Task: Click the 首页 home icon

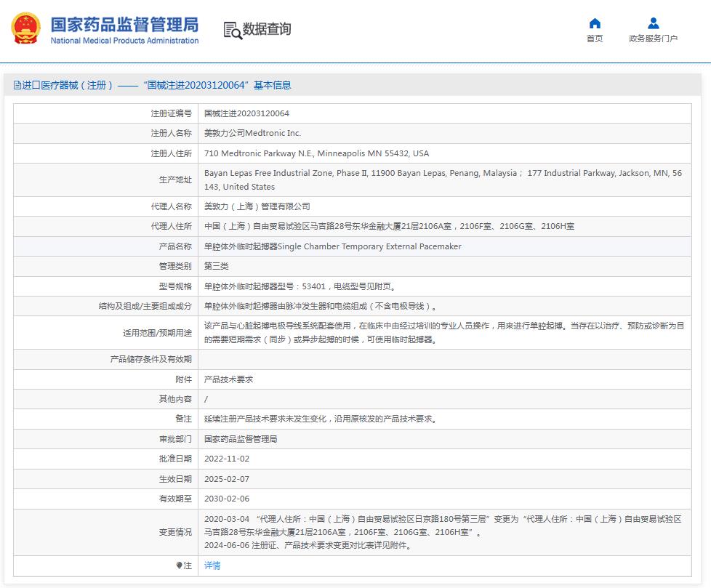Action: [x=595, y=23]
